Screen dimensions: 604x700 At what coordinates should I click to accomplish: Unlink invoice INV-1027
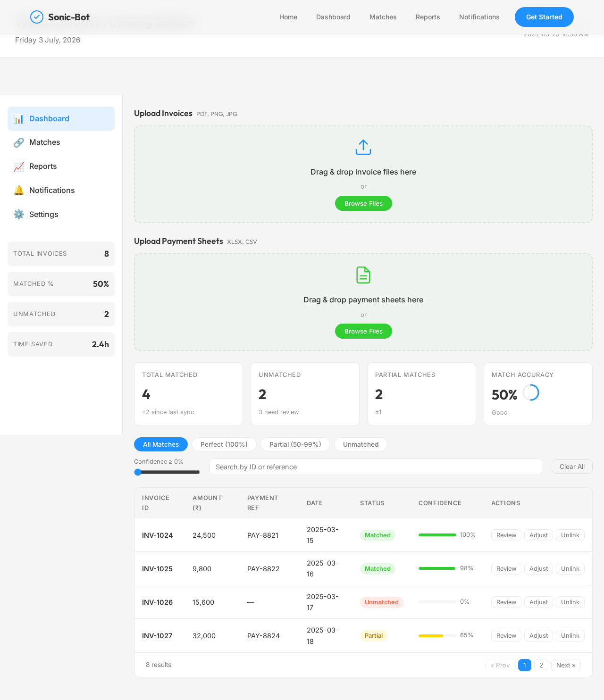click(x=570, y=636)
